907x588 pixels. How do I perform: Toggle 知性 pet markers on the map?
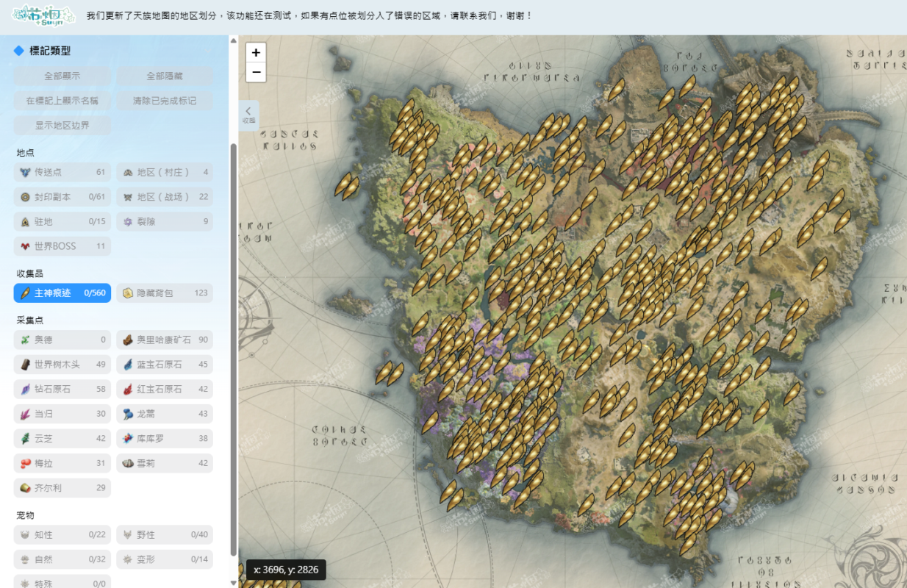click(x=62, y=534)
